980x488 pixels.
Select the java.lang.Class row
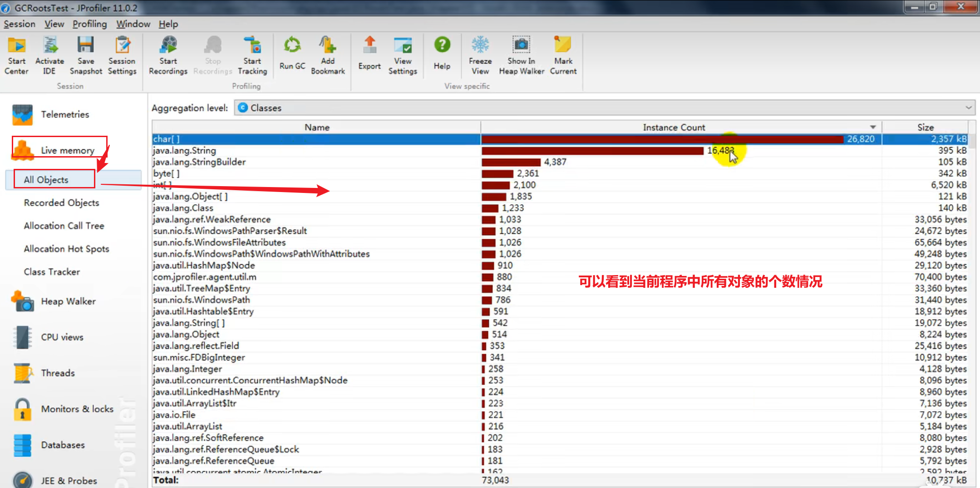[x=560, y=208]
